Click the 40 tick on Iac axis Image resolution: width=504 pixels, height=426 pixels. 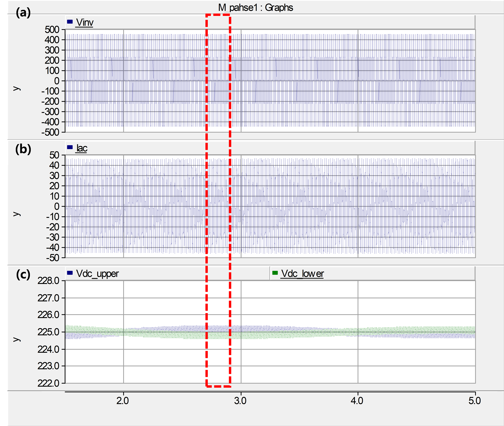(54, 165)
